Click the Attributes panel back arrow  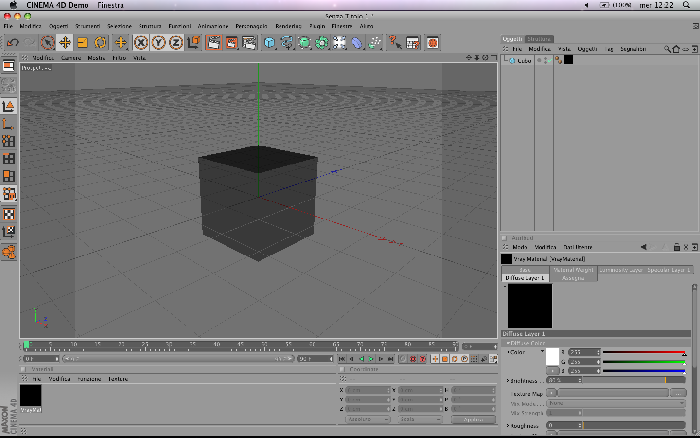pos(643,247)
